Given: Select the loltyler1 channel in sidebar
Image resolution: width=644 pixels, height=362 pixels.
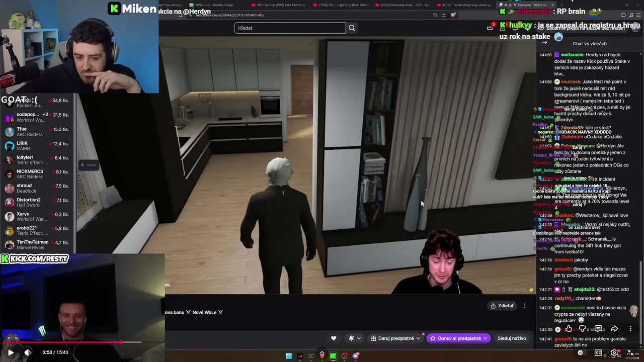Looking at the screenshot, I should (x=37, y=160).
